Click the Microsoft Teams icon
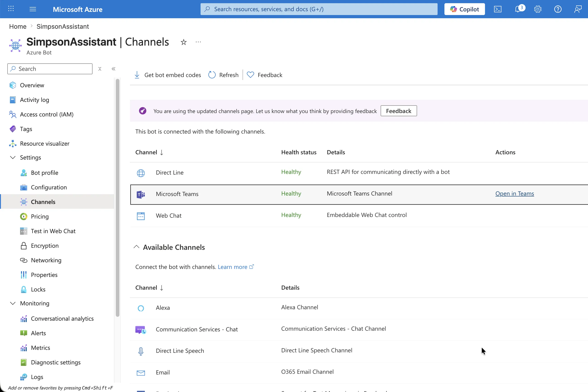Image resolution: width=588 pixels, height=392 pixels. click(141, 194)
